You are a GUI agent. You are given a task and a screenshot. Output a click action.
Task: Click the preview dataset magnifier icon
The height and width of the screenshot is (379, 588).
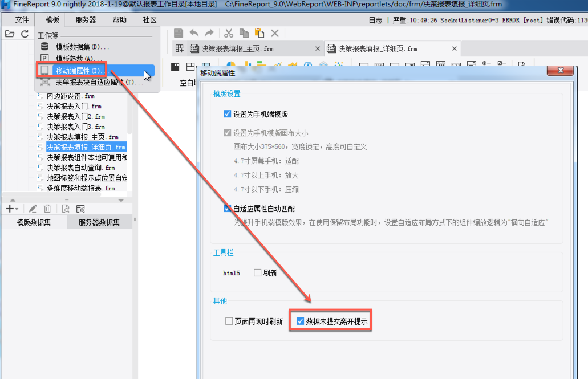coord(66,209)
